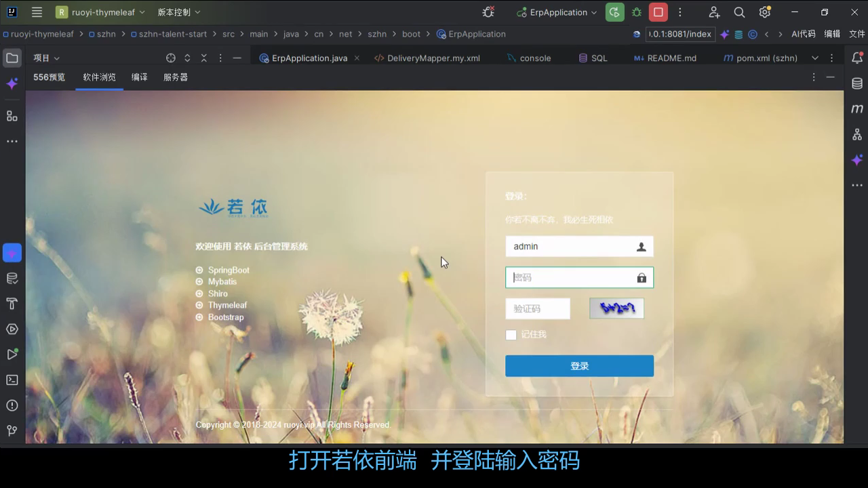The image size is (868, 488).
Task: Click the green rerun ErpApplication button
Action: click(x=615, y=12)
